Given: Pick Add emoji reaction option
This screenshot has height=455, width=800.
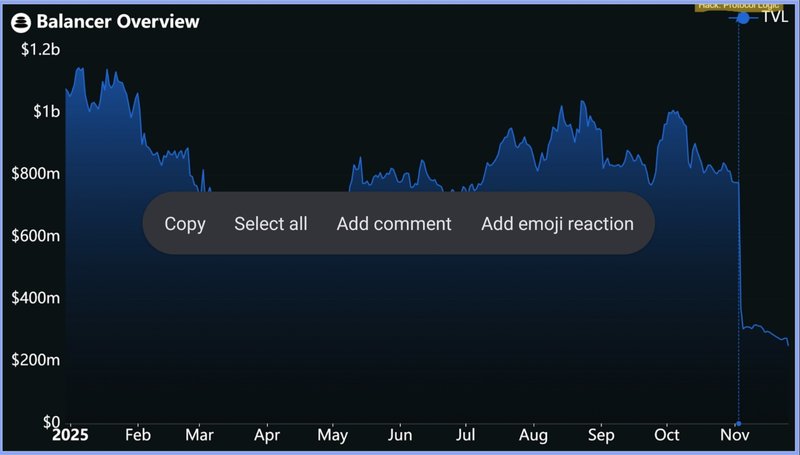Looking at the screenshot, I should (557, 224).
